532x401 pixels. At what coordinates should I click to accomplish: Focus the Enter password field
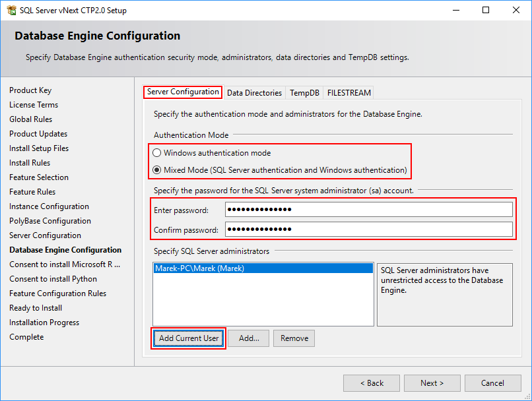tap(370, 210)
